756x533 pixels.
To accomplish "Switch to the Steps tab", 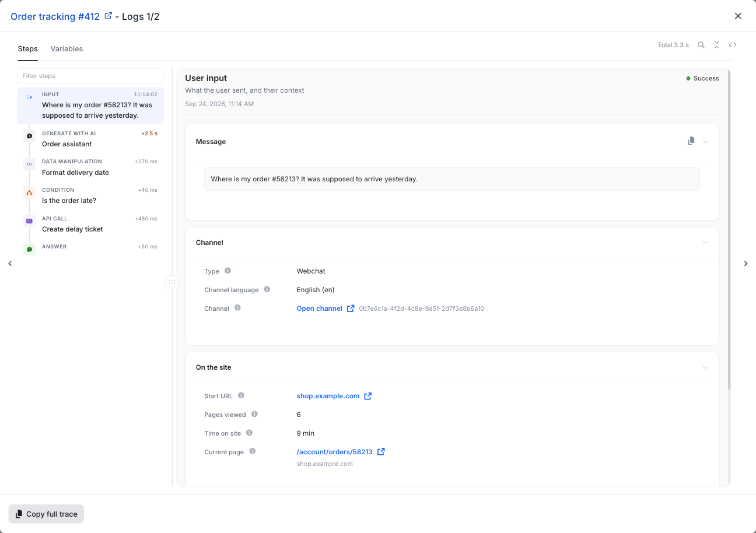I will click(x=28, y=49).
